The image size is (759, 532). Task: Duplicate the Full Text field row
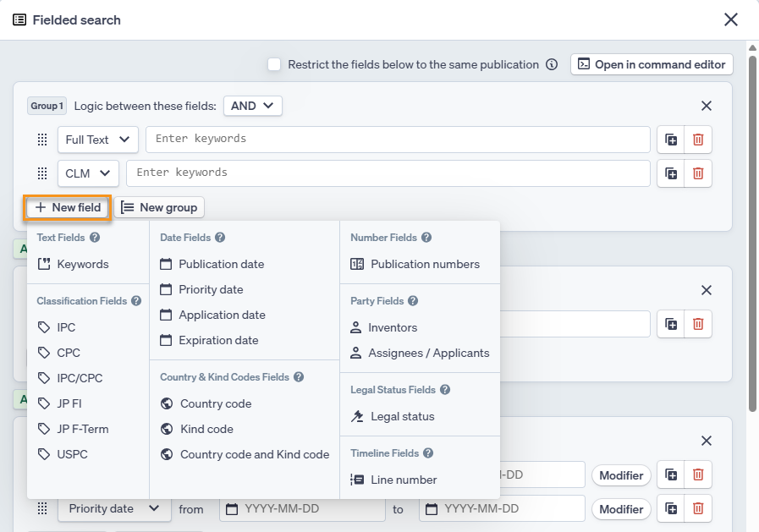click(x=671, y=140)
